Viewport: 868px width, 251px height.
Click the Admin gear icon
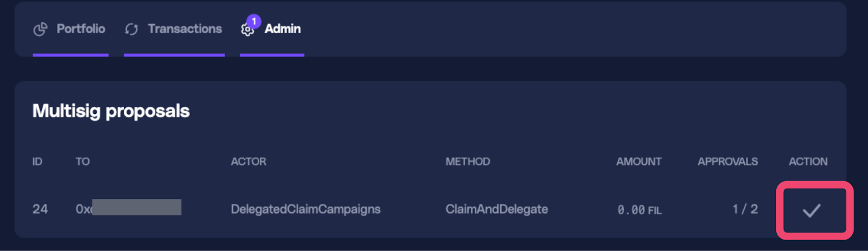pos(247,31)
